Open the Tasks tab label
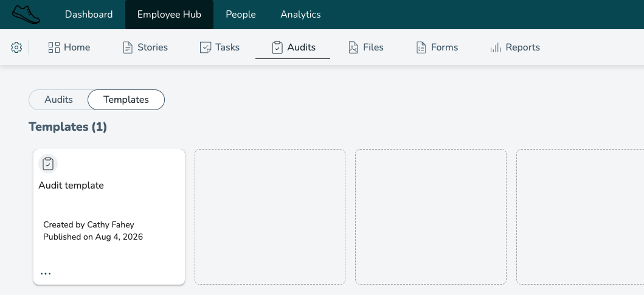 tap(227, 47)
